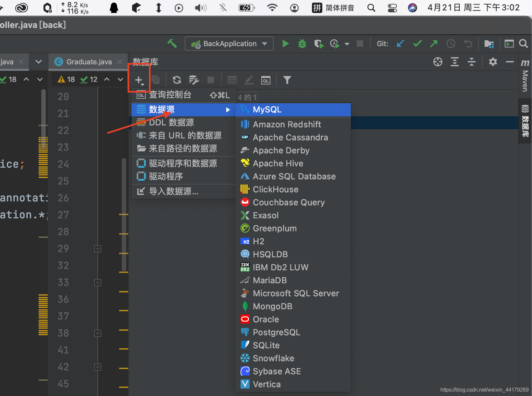Expand folded code at line 38
The width and height of the screenshot is (532, 396).
pos(98,333)
